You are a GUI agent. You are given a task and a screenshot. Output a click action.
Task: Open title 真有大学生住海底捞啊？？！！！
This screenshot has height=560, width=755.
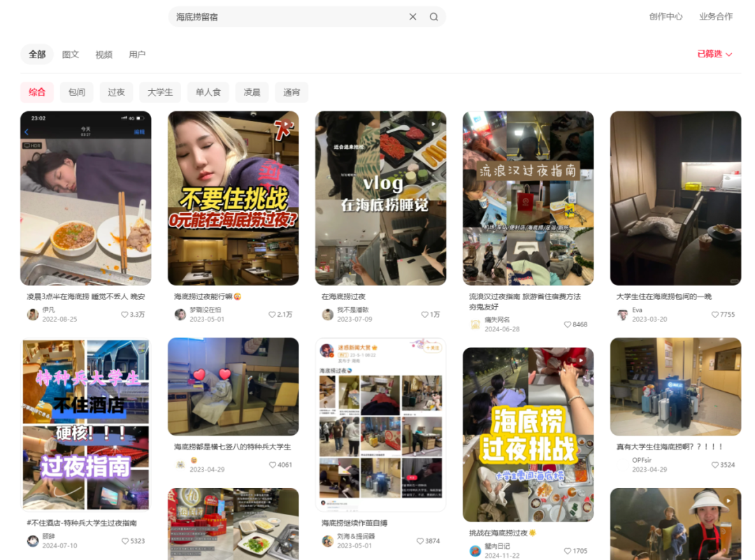coord(669,447)
